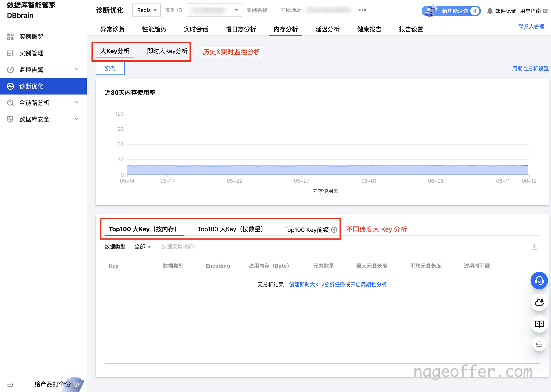The width and height of the screenshot is (551, 392).
Task: Select Top100 Key前缀 tab
Action: click(306, 230)
